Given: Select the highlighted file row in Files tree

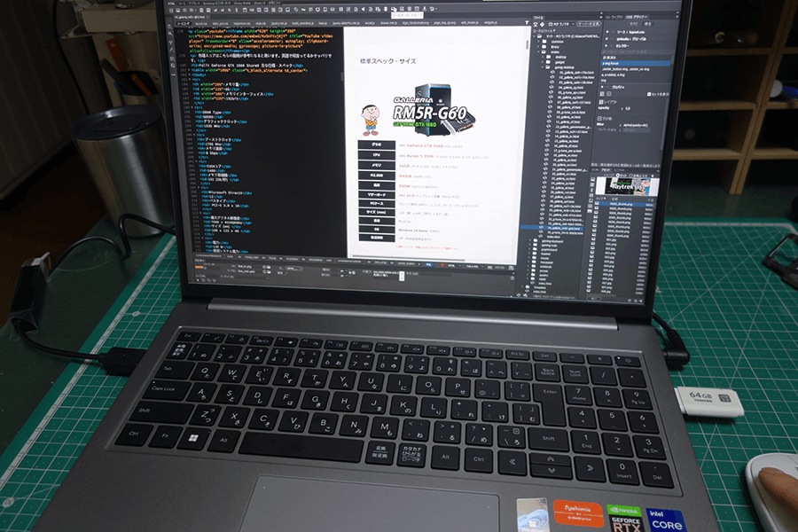Looking at the screenshot, I should 552,228.
